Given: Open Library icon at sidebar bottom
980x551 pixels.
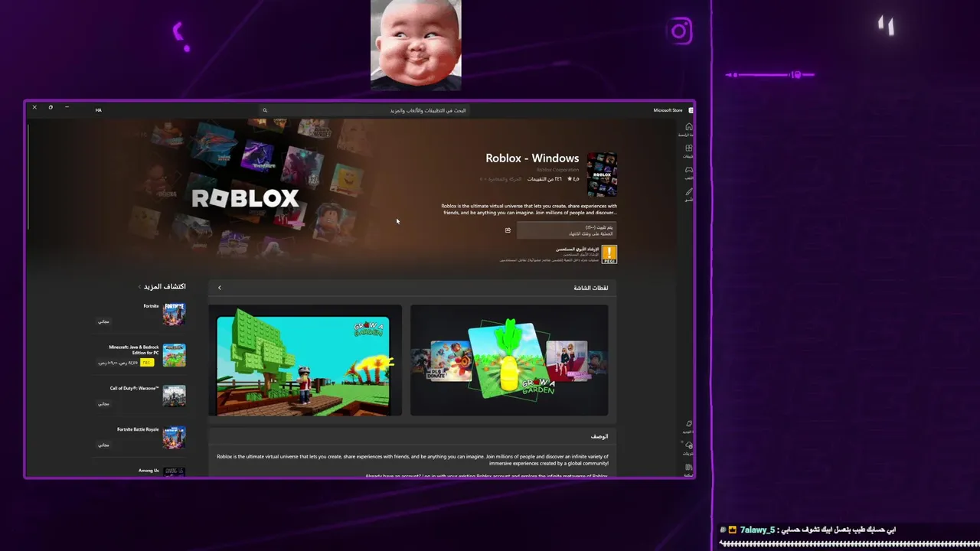Looking at the screenshot, I should (688, 468).
